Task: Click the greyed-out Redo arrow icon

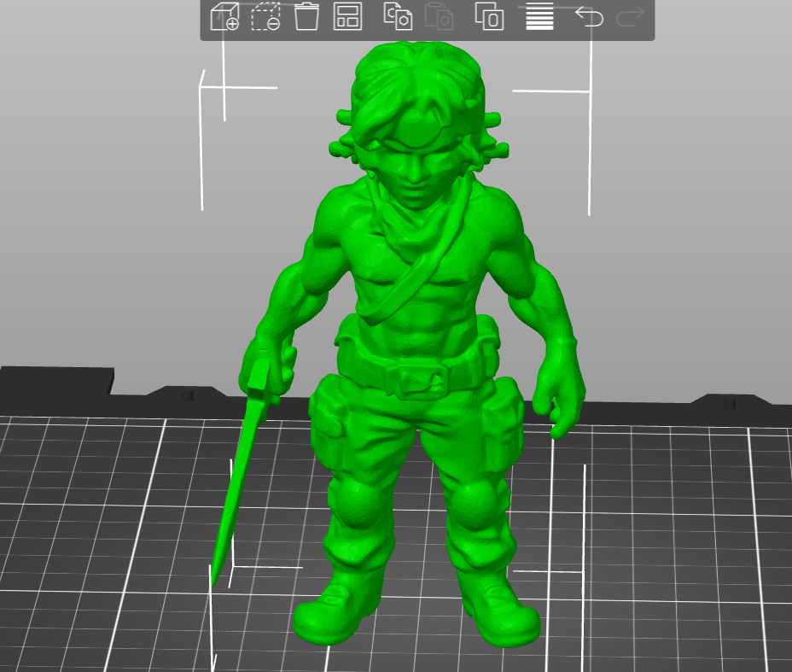Action: [x=631, y=17]
